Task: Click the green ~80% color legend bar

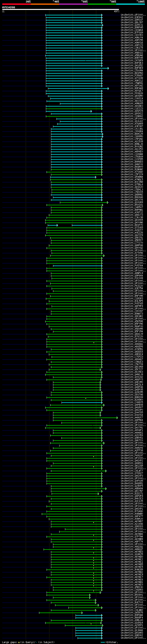Action: coord(102,4)
